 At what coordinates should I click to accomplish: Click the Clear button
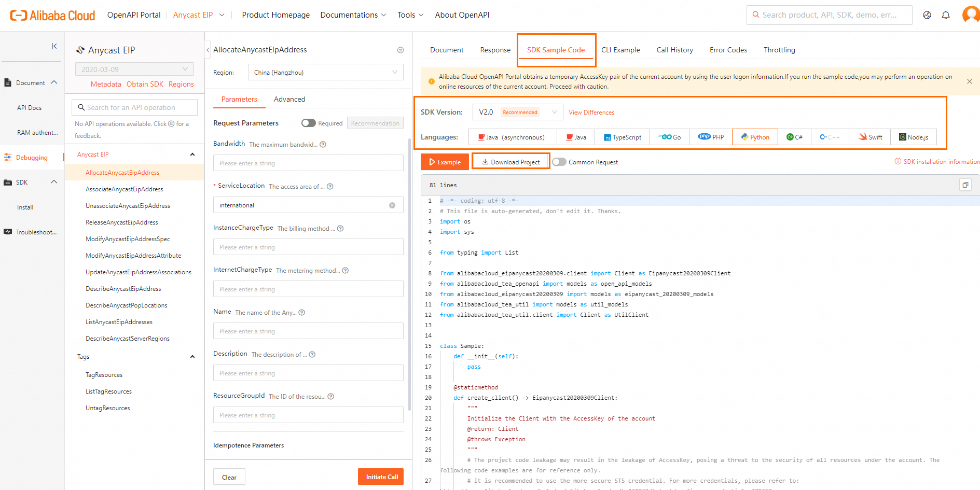click(229, 477)
